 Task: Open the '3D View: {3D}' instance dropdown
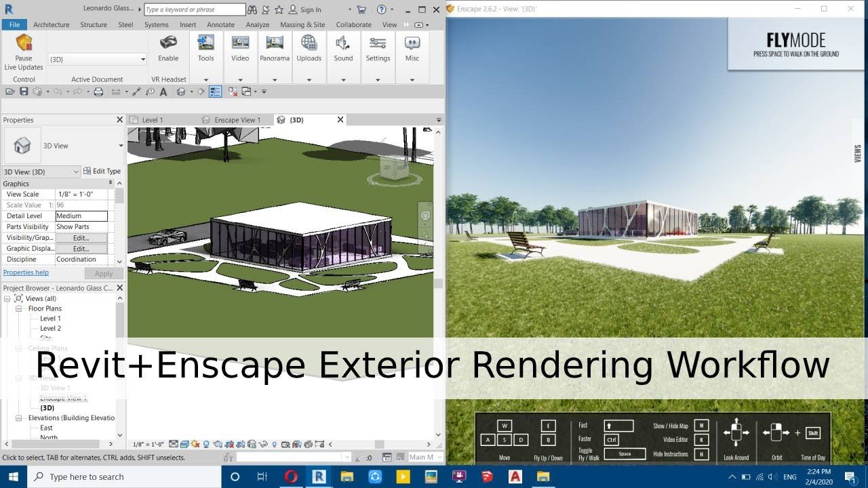(41, 171)
